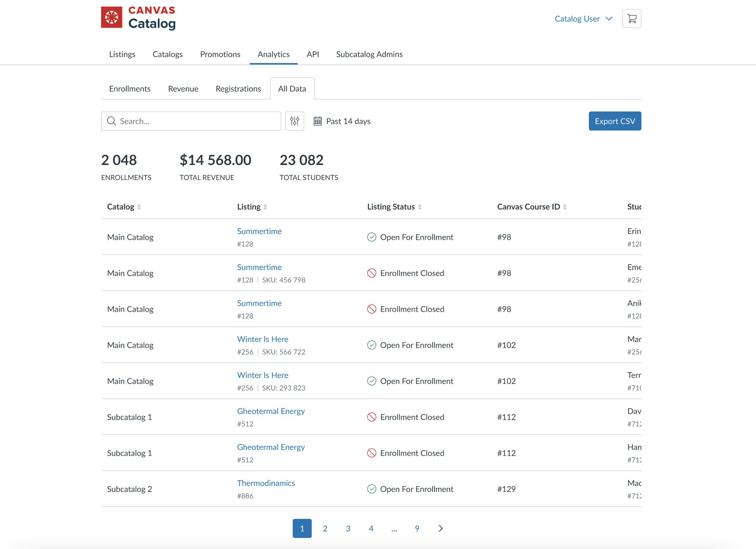Click the pagination ellipsis
756x549 pixels.
tap(394, 529)
